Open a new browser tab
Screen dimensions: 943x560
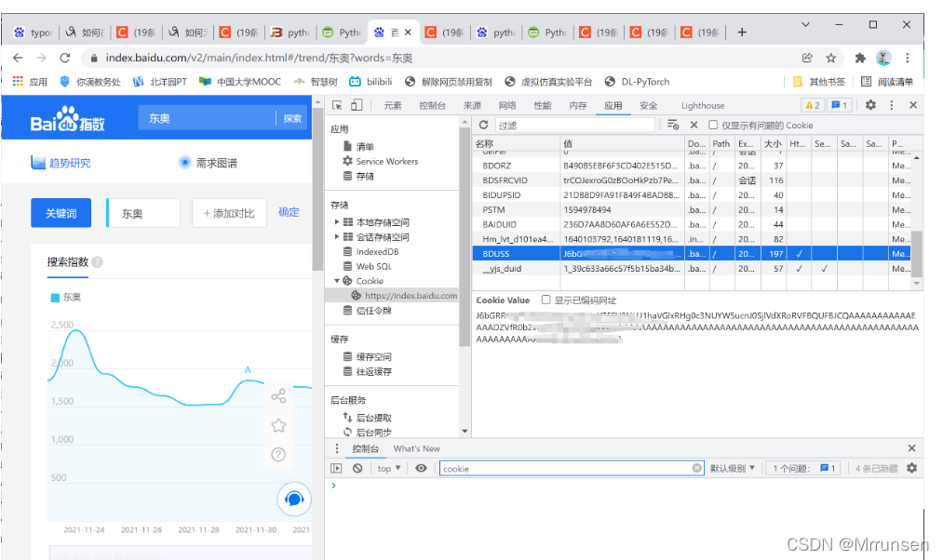pos(742,32)
